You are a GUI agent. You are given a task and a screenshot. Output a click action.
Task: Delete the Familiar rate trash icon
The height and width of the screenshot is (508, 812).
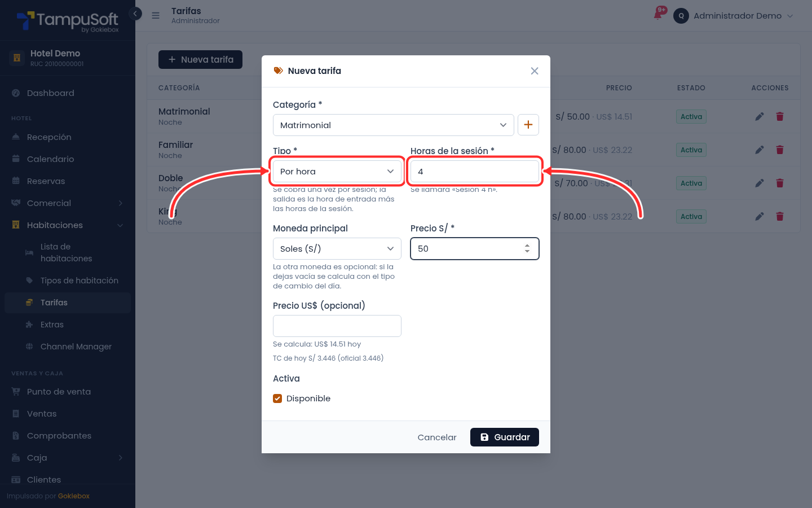[x=780, y=150]
